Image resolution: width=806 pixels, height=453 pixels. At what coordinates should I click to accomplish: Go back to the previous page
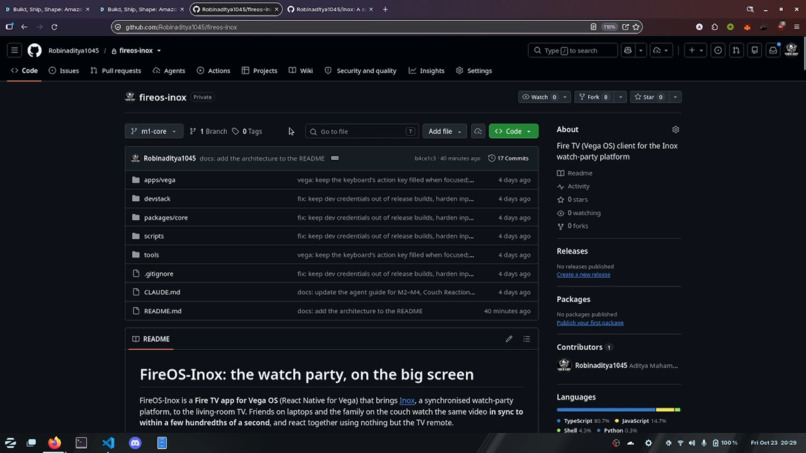(24, 27)
